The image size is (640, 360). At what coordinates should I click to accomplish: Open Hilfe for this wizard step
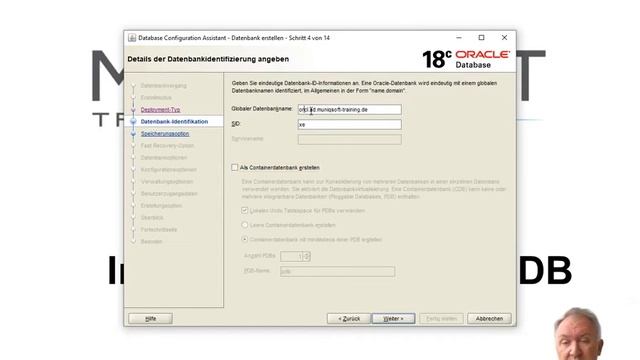pos(151,318)
